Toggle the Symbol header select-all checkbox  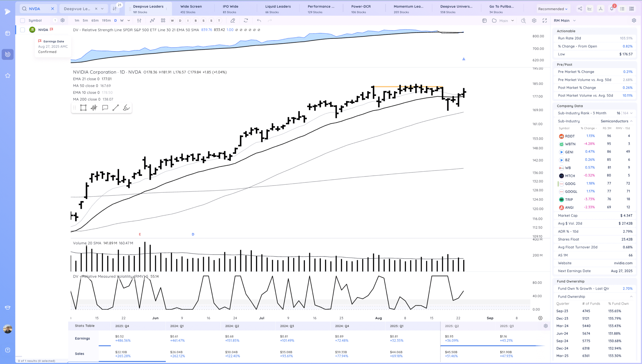23,21
